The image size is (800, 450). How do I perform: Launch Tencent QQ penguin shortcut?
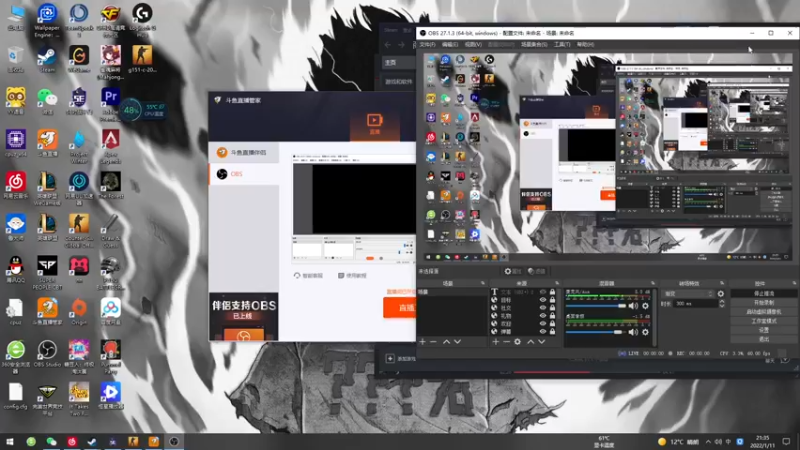click(16, 269)
